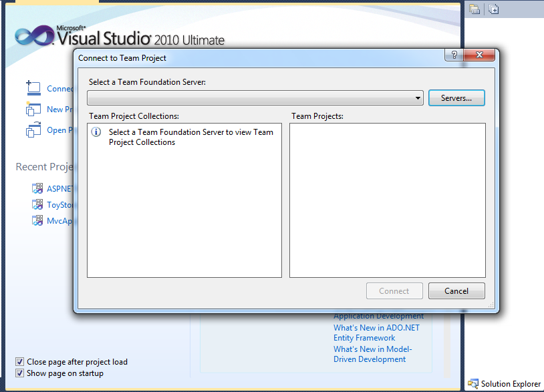Image resolution: width=544 pixels, height=392 pixels.
Task: Click the MvcAp recent project icon
Action: pos(37,220)
